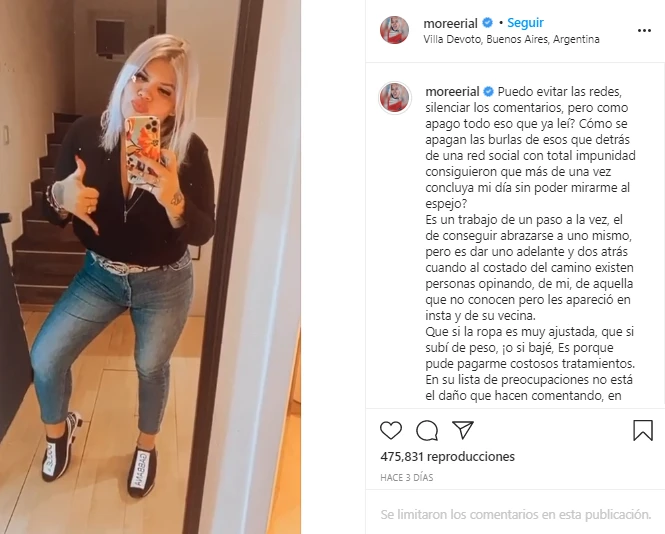Click the phone in the selfie video
This screenshot has width=665, height=534.
tap(143, 148)
